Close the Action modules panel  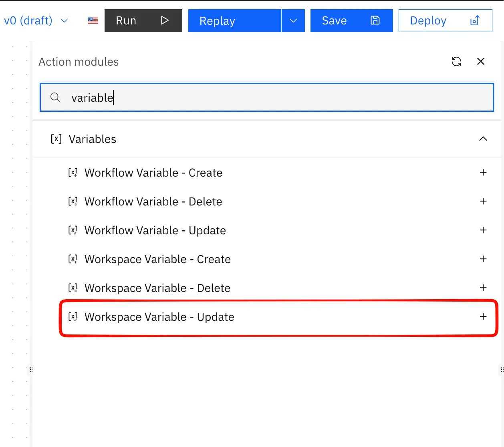[x=481, y=61]
